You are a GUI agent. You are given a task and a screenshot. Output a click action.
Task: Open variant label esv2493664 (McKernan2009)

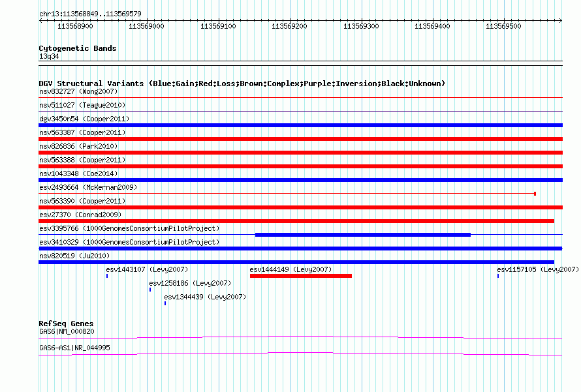coord(88,187)
